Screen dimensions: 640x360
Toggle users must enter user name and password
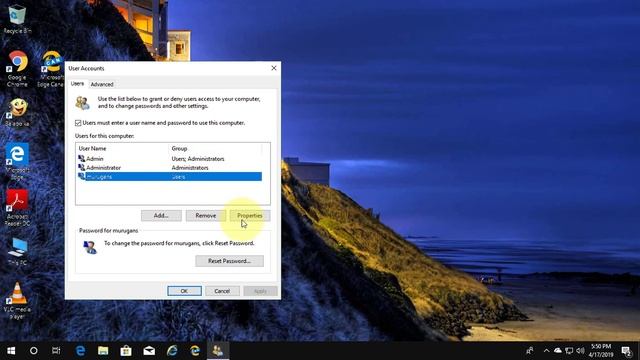tap(78, 123)
